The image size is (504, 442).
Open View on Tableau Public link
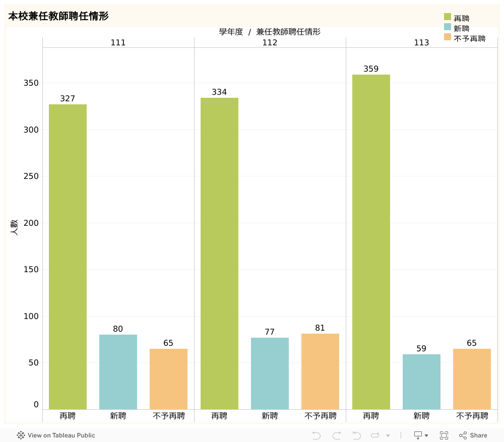click(x=56, y=435)
